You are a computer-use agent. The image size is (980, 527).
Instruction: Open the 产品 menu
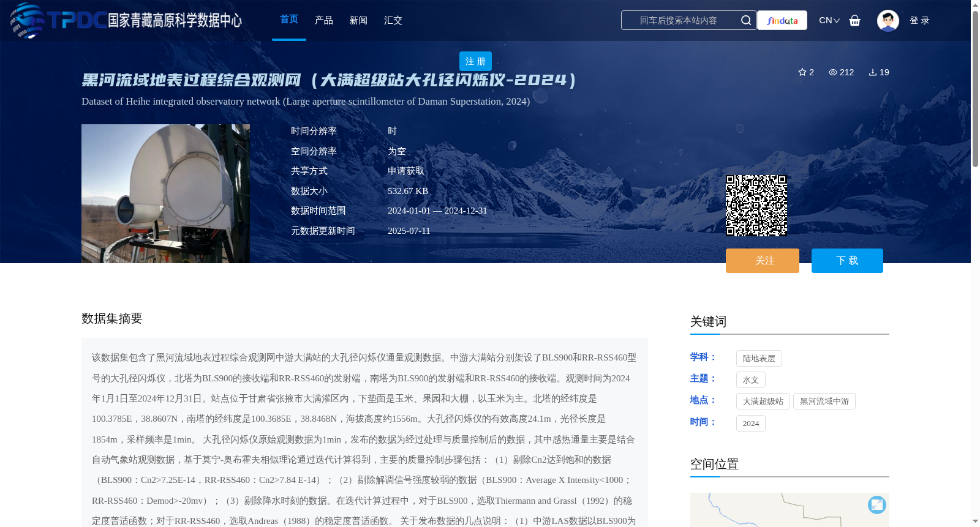tap(324, 20)
